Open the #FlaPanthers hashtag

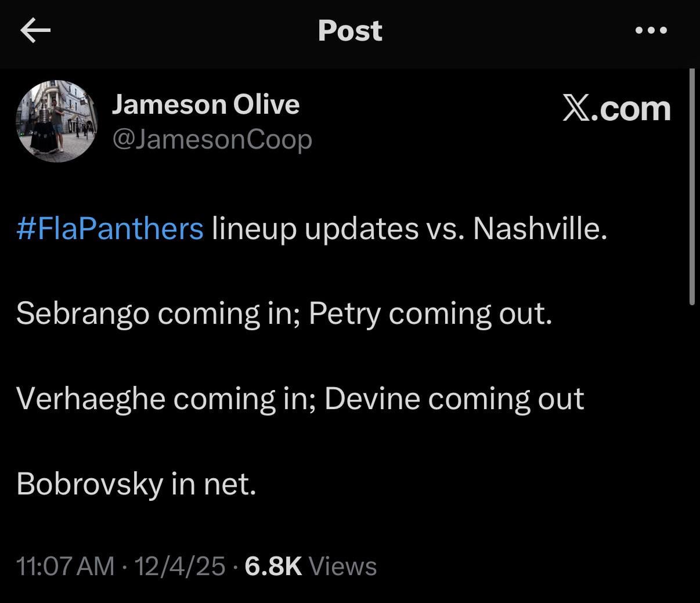pos(110,229)
